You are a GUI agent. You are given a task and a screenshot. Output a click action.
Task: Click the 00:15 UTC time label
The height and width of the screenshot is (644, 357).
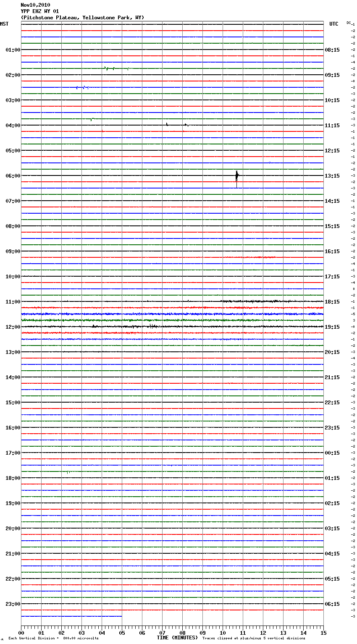pos(332,453)
